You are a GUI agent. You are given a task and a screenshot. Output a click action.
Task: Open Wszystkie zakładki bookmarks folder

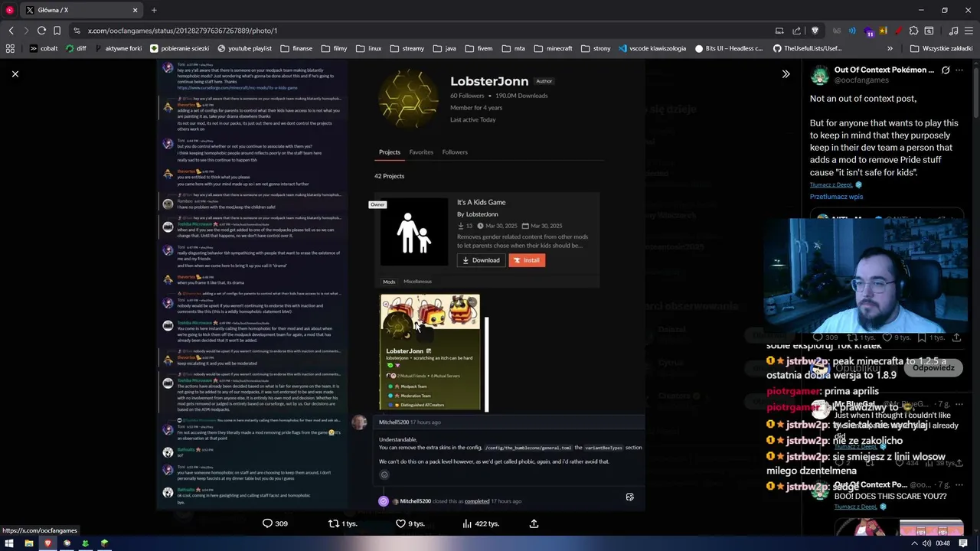click(941, 48)
